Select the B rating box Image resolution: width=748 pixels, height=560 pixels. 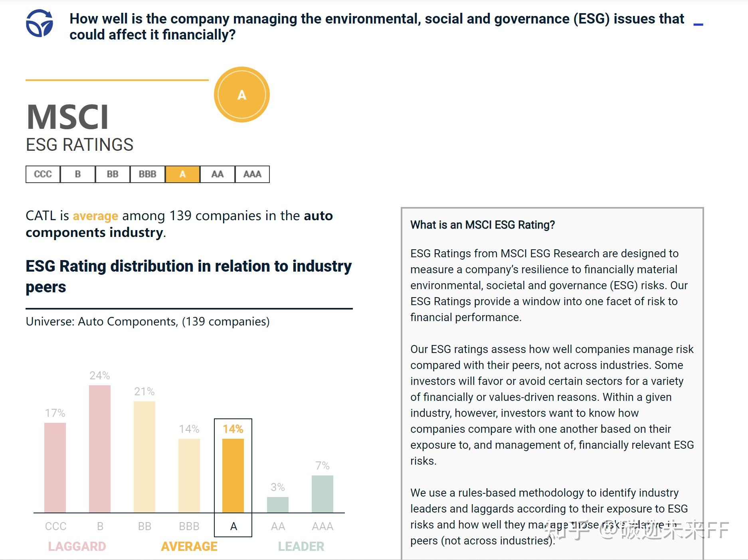tap(78, 174)
